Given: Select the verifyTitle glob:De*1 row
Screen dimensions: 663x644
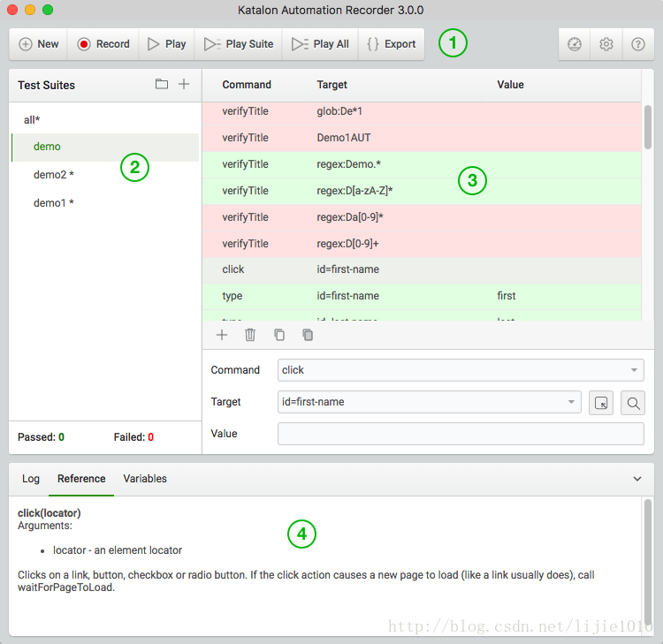Looking at the screenshot, I should coord(422,111).
